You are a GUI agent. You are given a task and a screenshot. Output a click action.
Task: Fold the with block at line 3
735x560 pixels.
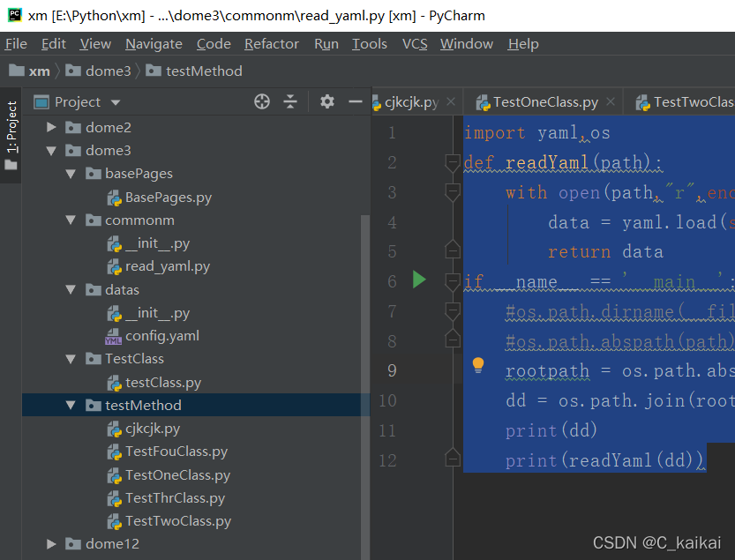pos(453,192)
